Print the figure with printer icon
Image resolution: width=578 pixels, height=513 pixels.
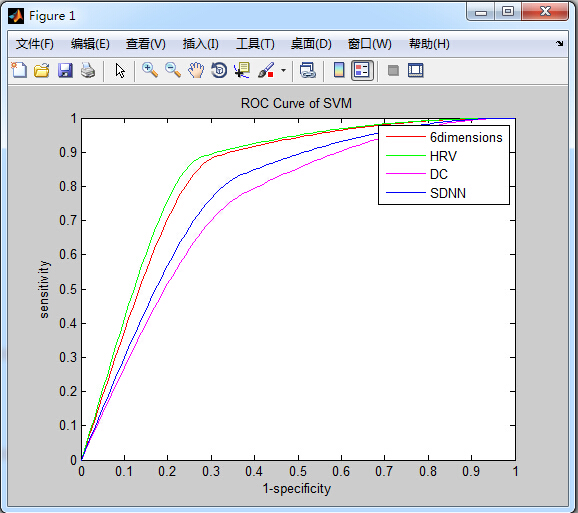pos(88,70)
